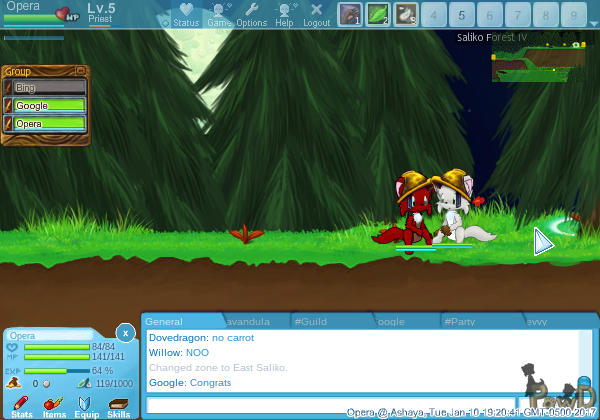The width and height of the screenshot is (600, 420).
Task: Select Bing in the Group list
Action: coord(45,88)
